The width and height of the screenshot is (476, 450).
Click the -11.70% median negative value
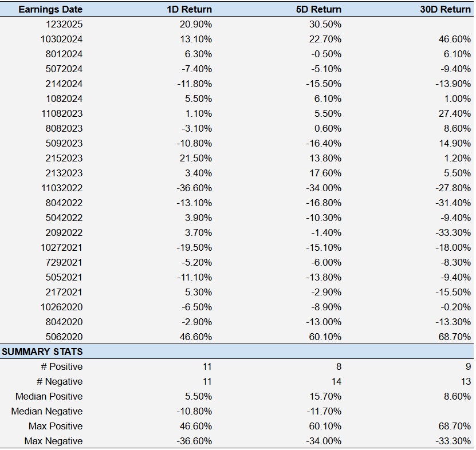pos(324,411)
